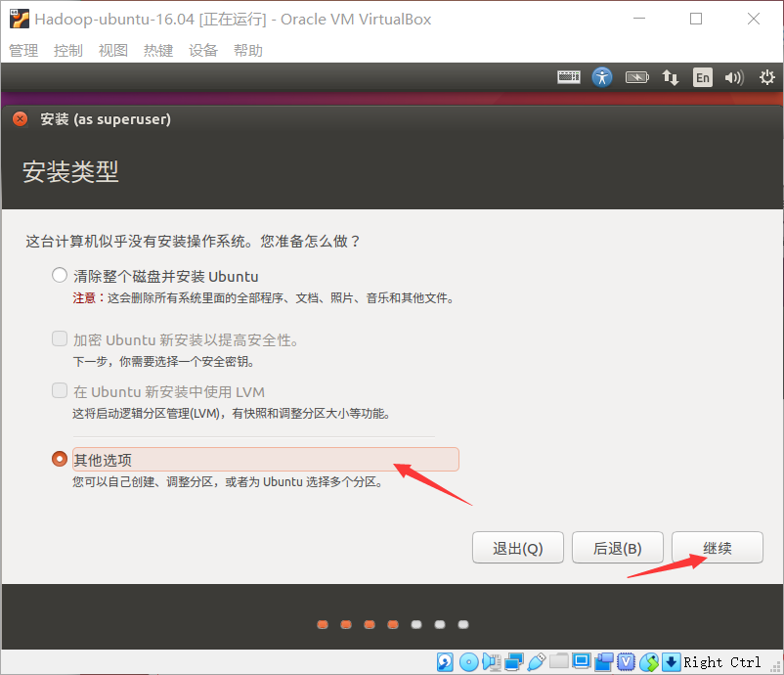Open the 视图 menu

click(113, 51)
